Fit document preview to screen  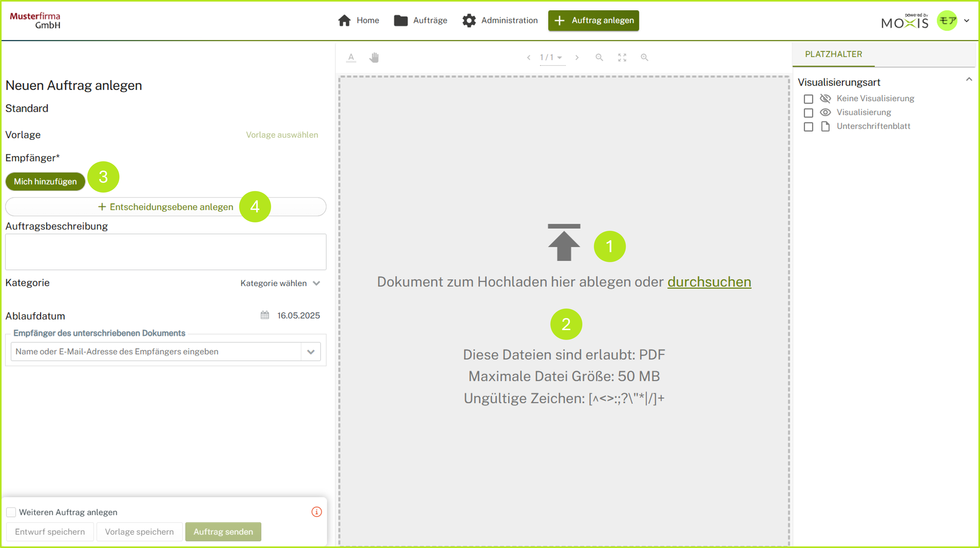pos(622,58)
